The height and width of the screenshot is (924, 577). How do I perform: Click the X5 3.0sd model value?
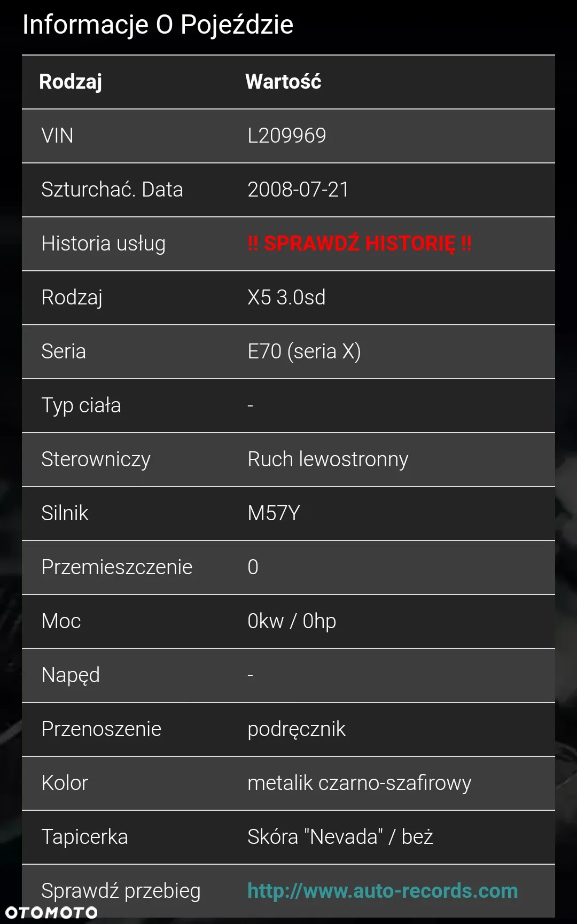click(x=286, y=297)
